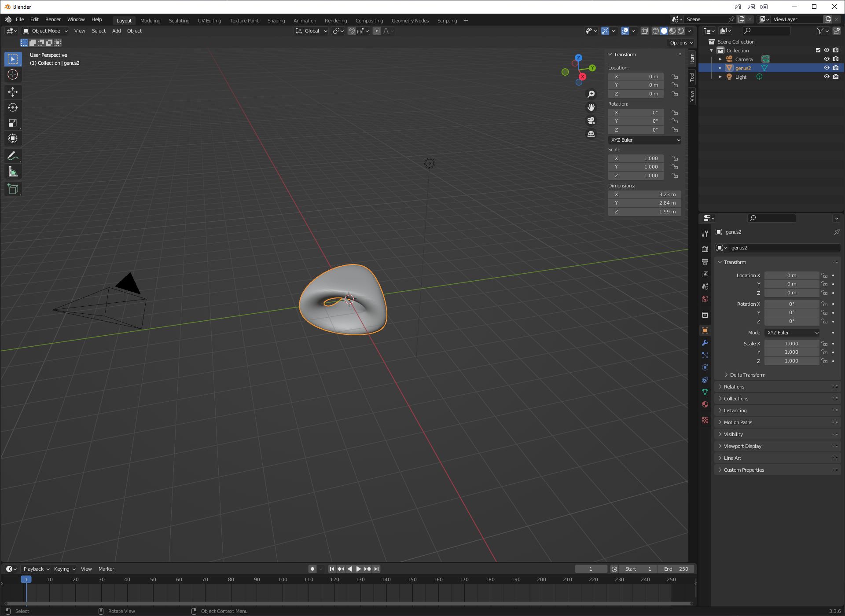Select the Transform tool icon
The height and width of the screenshot is (616, 845).
click(x=12, y=139)
